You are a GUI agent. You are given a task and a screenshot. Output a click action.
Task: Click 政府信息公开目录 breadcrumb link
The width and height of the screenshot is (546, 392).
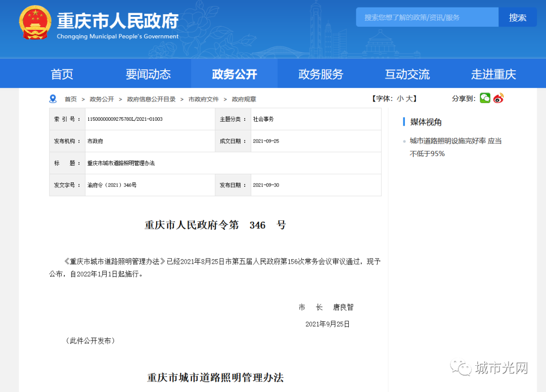point(151,100)
